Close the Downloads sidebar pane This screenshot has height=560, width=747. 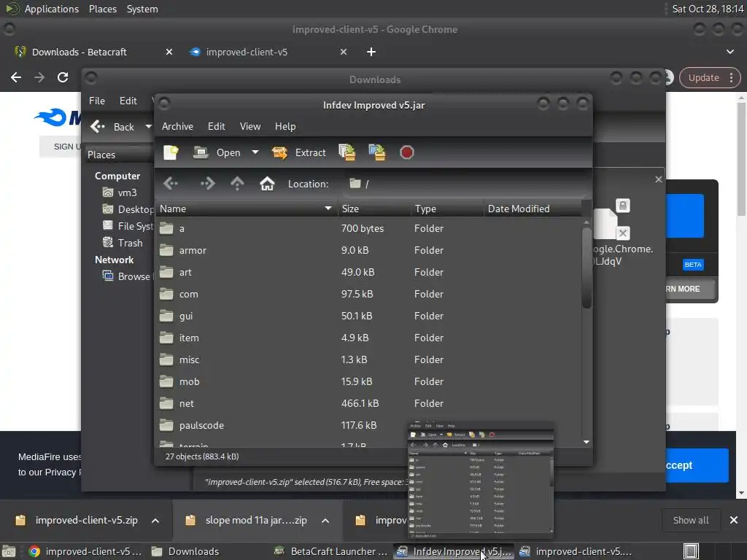pyautogui.click(x=659, y=179)
